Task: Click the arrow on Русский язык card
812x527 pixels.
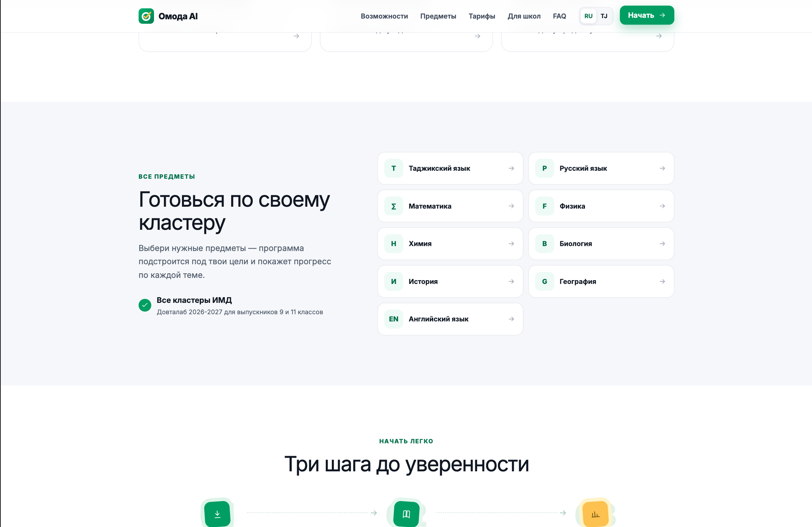Action: 662,168
